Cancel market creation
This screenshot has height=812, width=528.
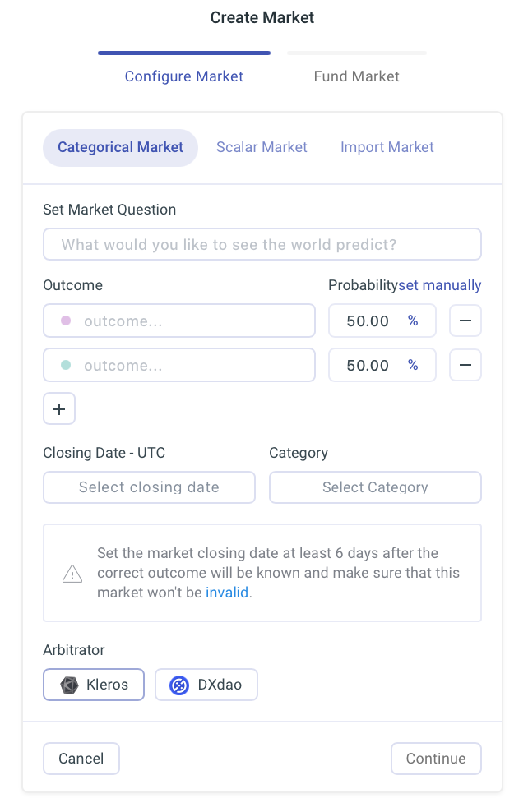pyautogui.click(x=81, y=759)
